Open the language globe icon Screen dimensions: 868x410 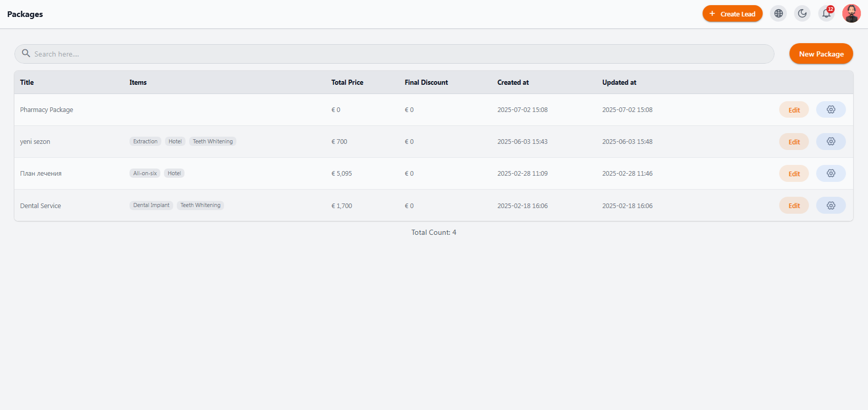(x=779, y=13)
